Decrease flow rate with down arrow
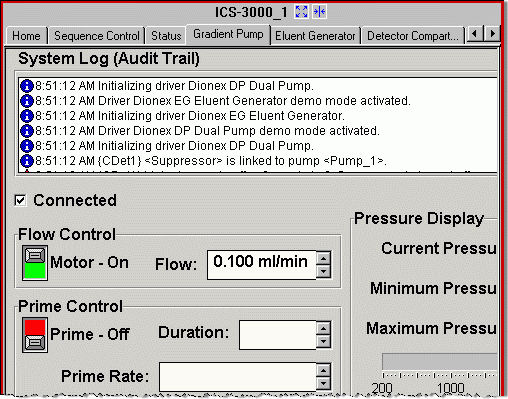The height and width of the screenshot is (399, 508). (323, 272)
